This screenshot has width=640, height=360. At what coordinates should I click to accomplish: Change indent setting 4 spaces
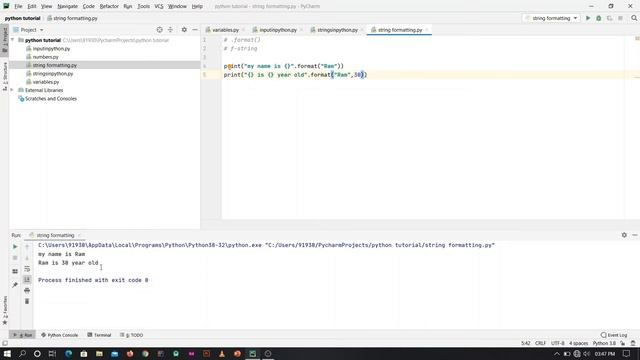[578, 343]
